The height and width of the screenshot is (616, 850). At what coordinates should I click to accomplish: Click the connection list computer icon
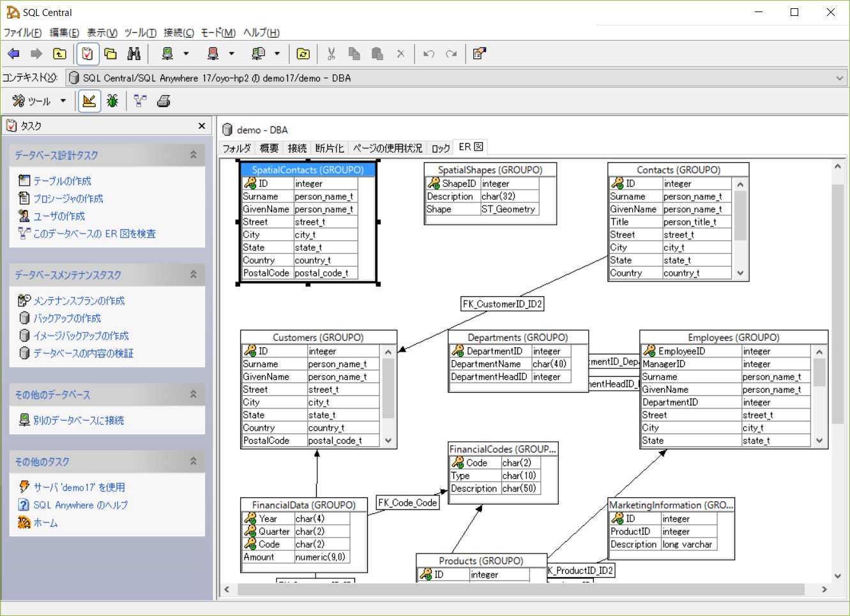click(258, 54)
